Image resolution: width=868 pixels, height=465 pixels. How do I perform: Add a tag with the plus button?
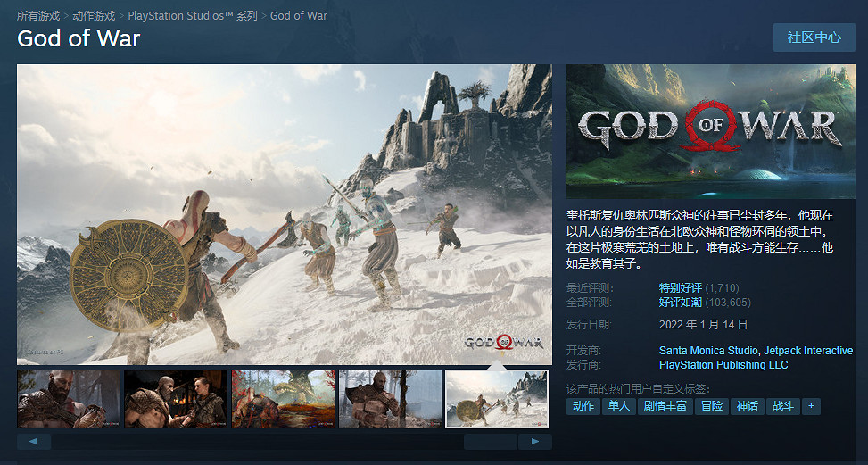(x=811, y=406)
